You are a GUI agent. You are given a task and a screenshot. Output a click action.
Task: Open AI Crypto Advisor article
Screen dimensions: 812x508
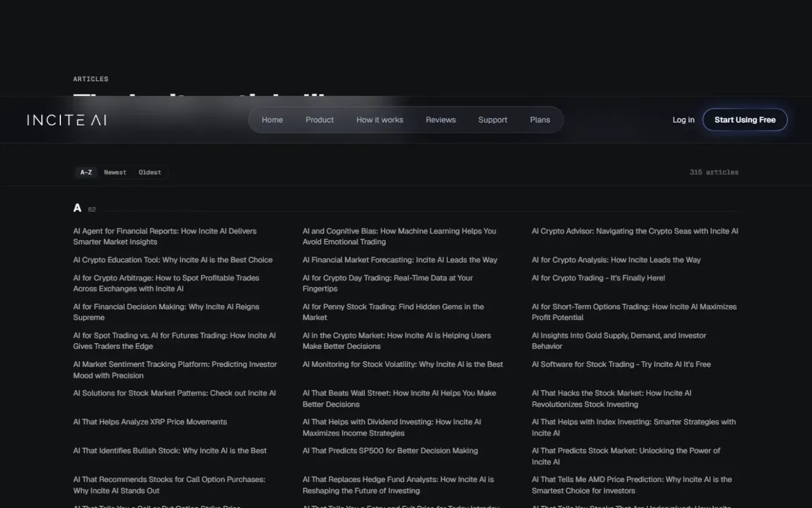pyautogui.click(x=635, y=231)
